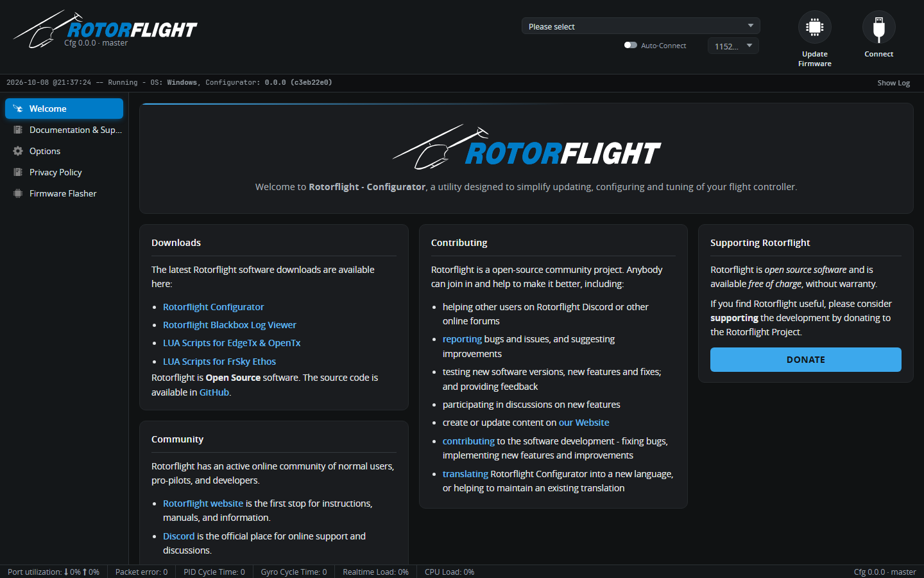Click the Rotorflight logo in the header
Image resolution: width=924 pixels, height=578 pixels.
pos(105,29)
